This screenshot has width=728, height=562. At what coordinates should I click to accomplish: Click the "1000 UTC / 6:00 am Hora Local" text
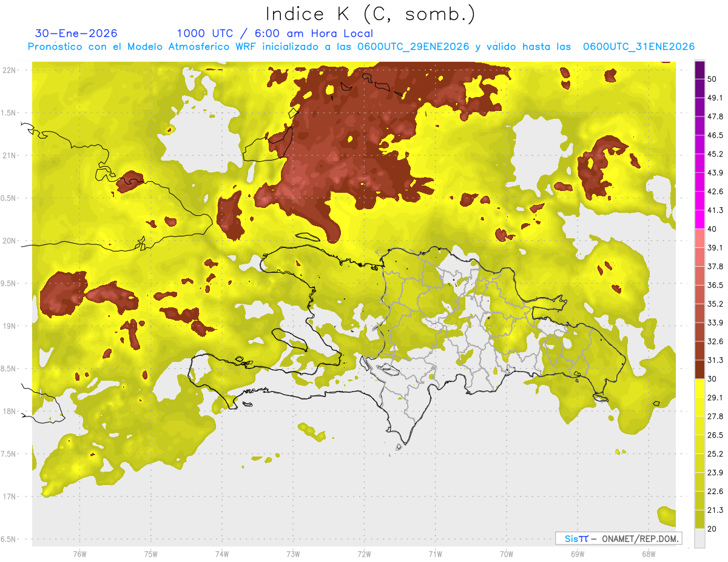275,33
